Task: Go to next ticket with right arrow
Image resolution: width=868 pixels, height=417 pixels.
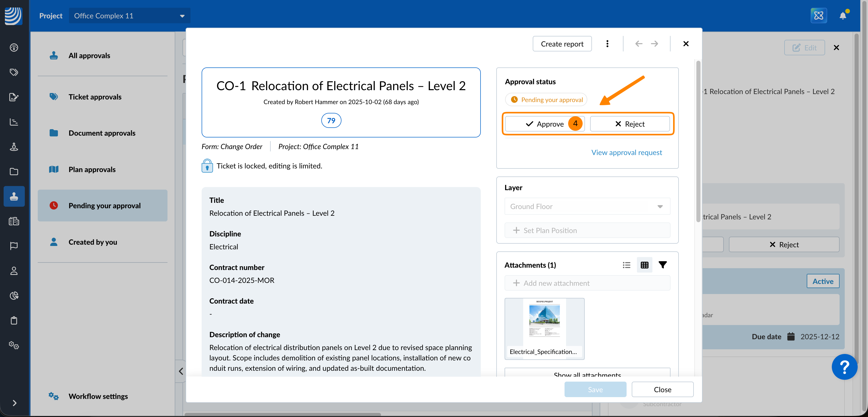Action: (654, 44)
